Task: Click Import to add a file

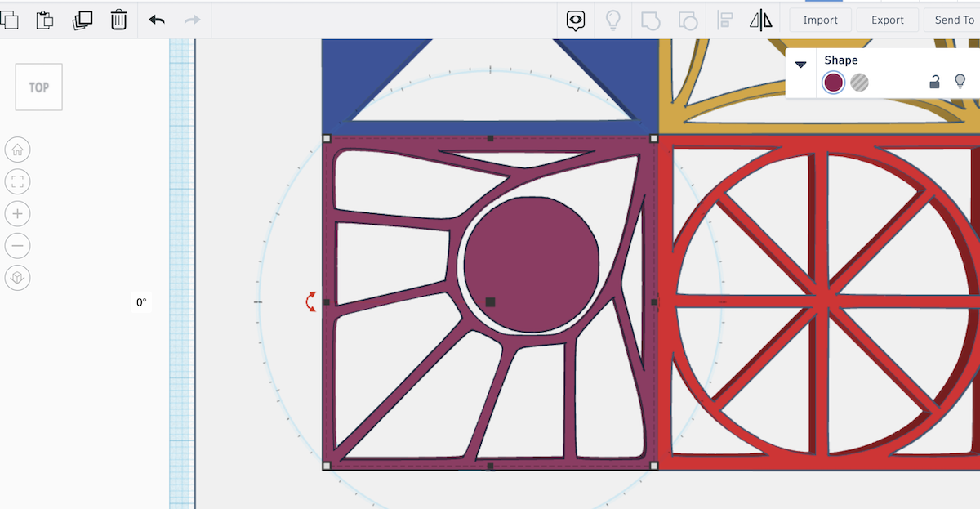Action: point(820,19)
